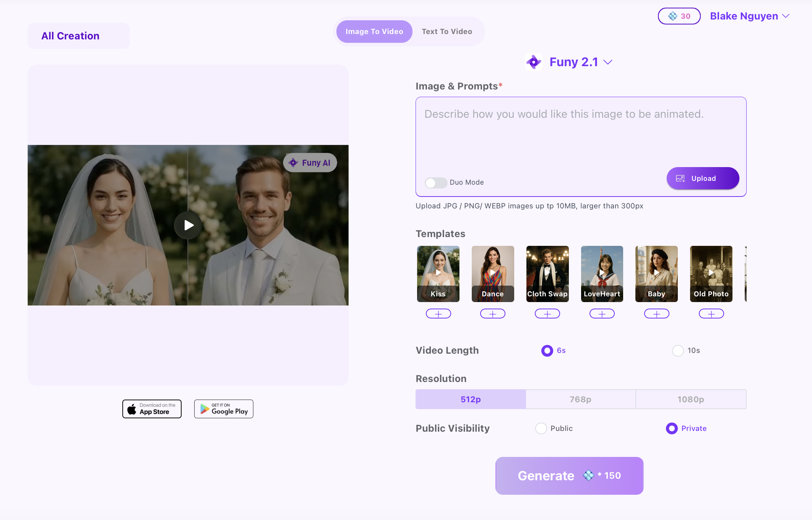Click the Upload image button
Screen dimensions: 812x520
tap(703, 178)
